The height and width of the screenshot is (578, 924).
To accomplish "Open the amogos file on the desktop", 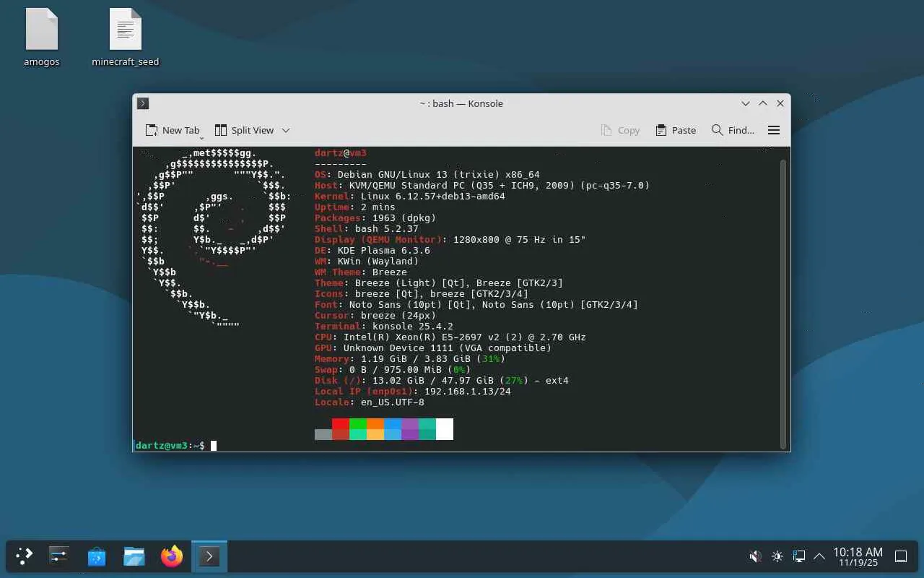I will click(x=42, y=38).
